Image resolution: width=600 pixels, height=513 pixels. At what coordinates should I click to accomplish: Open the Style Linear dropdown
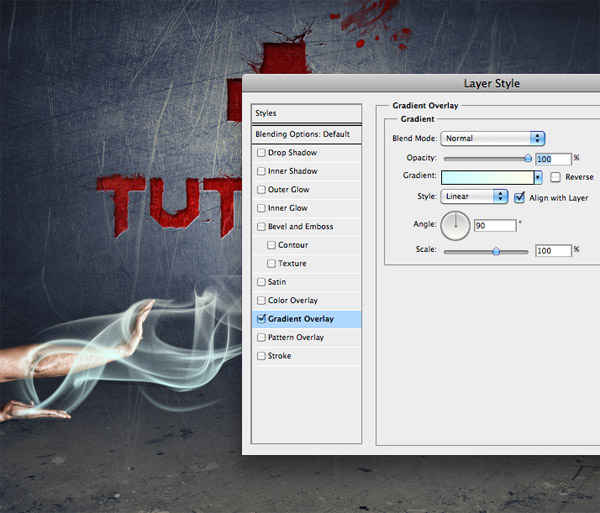475,197
